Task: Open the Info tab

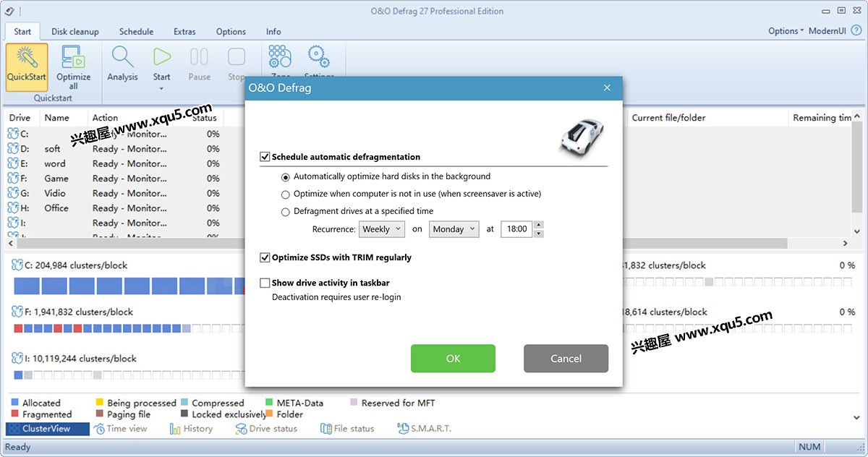Action: point(273,32)
